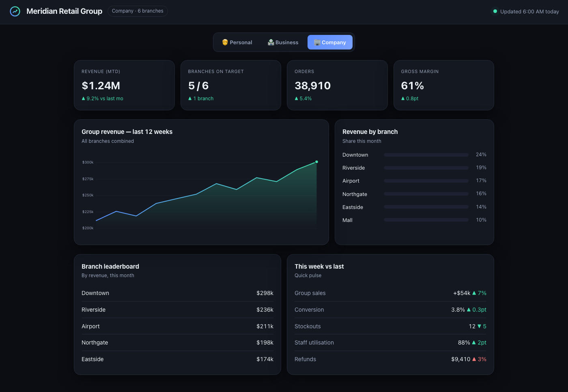The image size is (568, 392).
Task: Select Airport row in Branch leaderboard
Action: (x=177, y=326)
